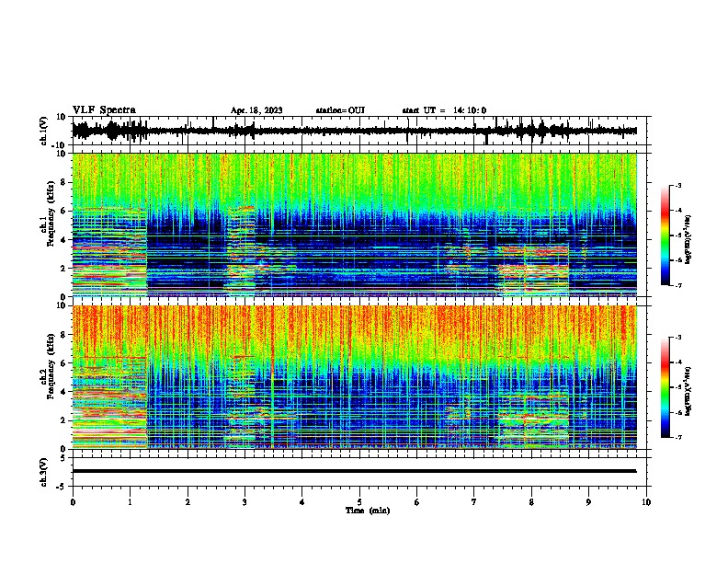Click the ch.1 spectrogram plot area
The width and height of the screenshot is (728, 563).
[x=354, y=224]
